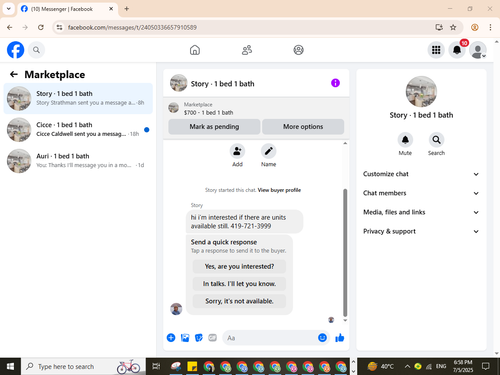This screenshot has height=375, width=500.
Task: Click the site information icon in address bar
Action: pyautogui.click(x=59, y=27)
